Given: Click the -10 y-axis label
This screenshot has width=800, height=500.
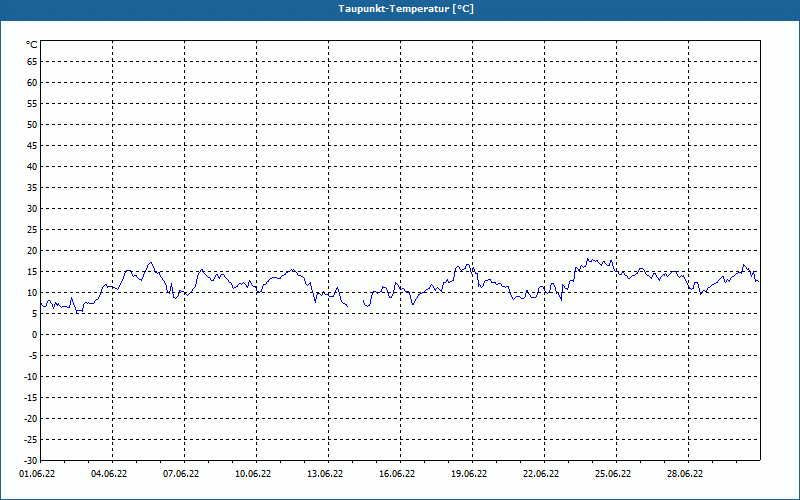Looking at the screenshot, I should pyautogui.click(x=31, y=377).
